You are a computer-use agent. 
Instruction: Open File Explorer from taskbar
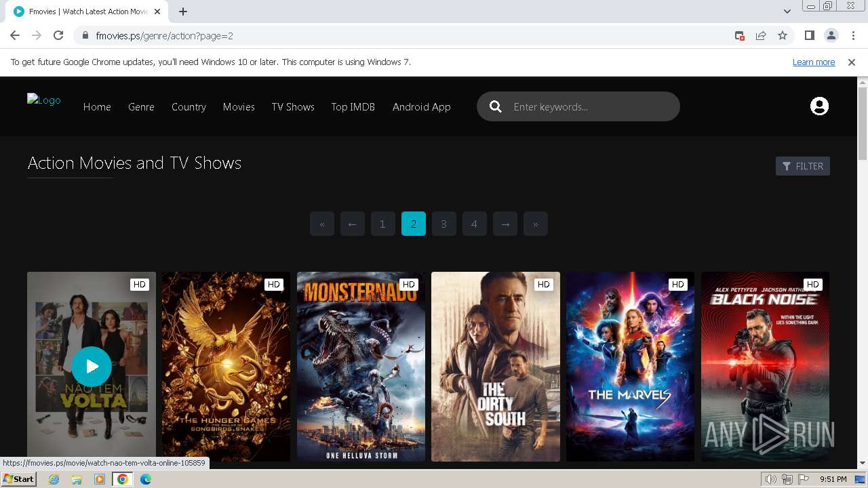tap(77, 479)
